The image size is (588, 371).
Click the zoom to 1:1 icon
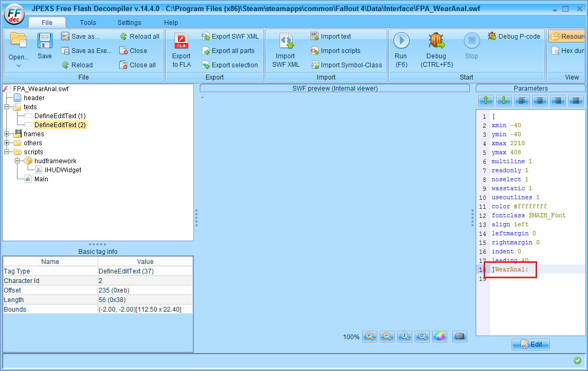[x=405, y=337]
